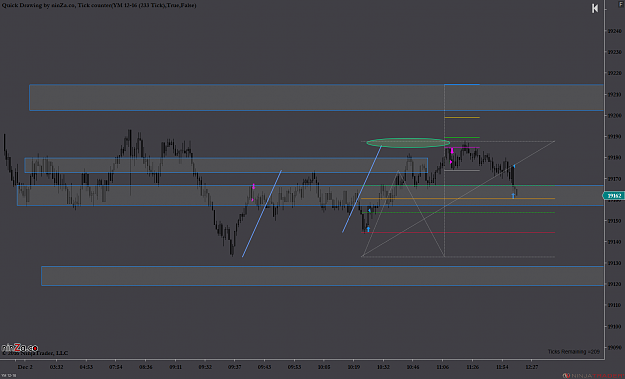Screen dimensions: 625x379
Task: Click the 11:06 time axis label
Action: click(442, 367)
